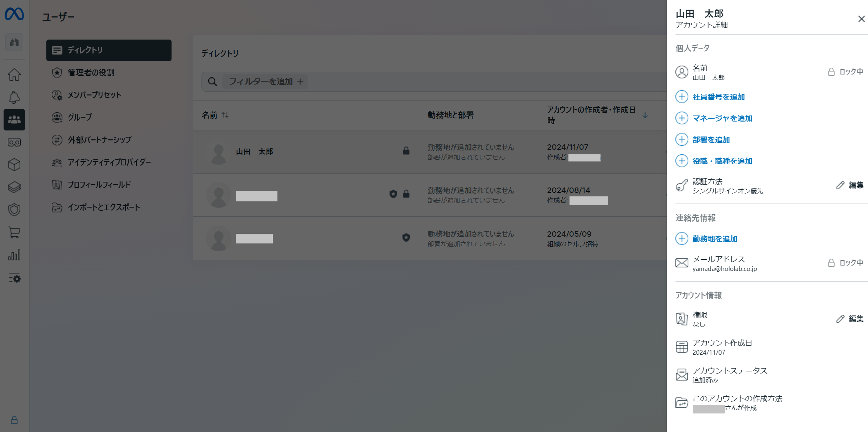Open the bar chart analytics icon
Viewport: 868px width, 432px height.
click(14, 255)
